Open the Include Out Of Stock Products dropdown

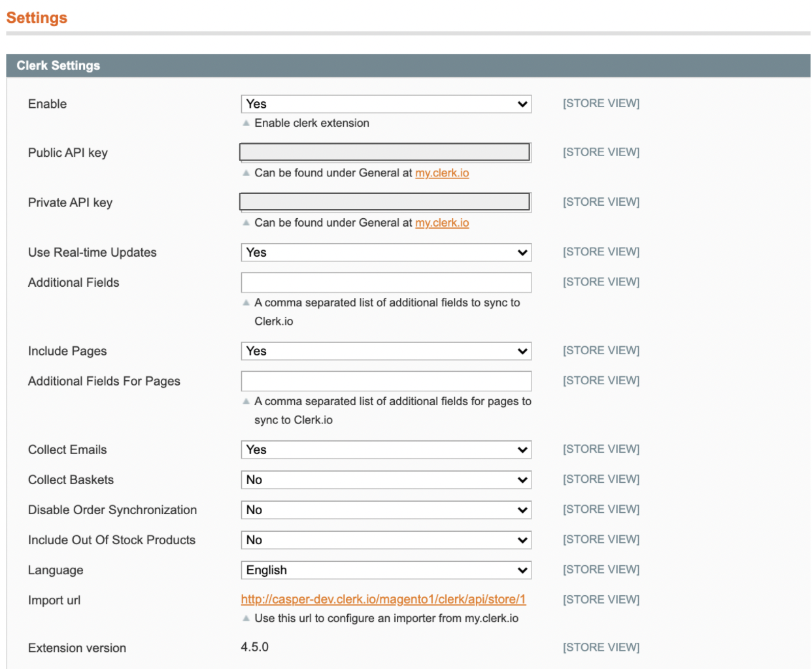pyautogui.click(x=386, y=540)
